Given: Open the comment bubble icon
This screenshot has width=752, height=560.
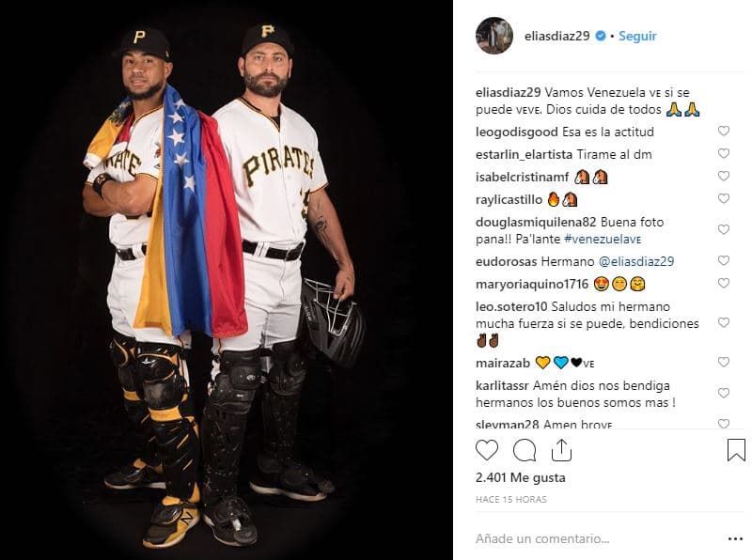Looking at the screenshot, I should [525, 450].
